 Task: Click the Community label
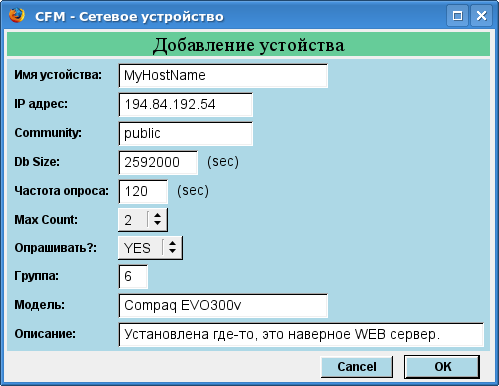48,133
